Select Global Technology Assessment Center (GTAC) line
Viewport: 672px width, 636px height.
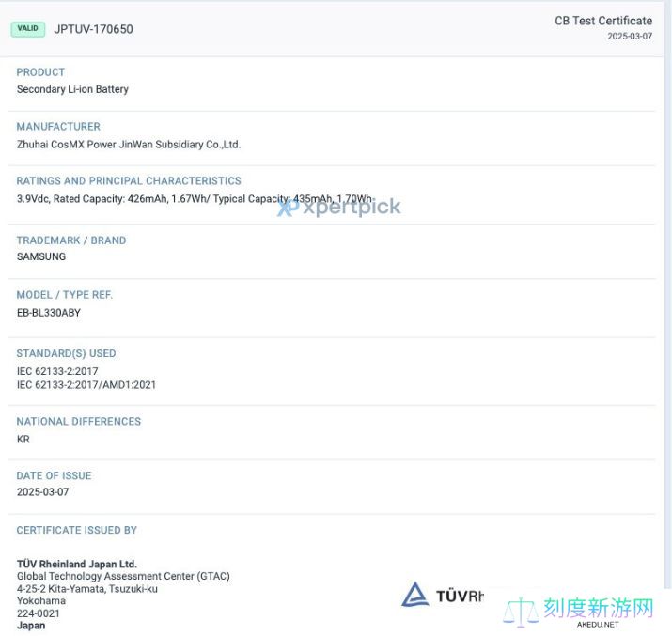(x=123, y=576)
